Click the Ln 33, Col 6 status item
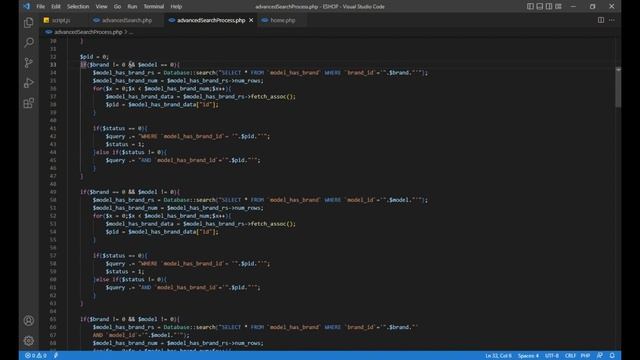Viewport: 640px width, 360px height. pyautogui.click(x=498, y=356)
